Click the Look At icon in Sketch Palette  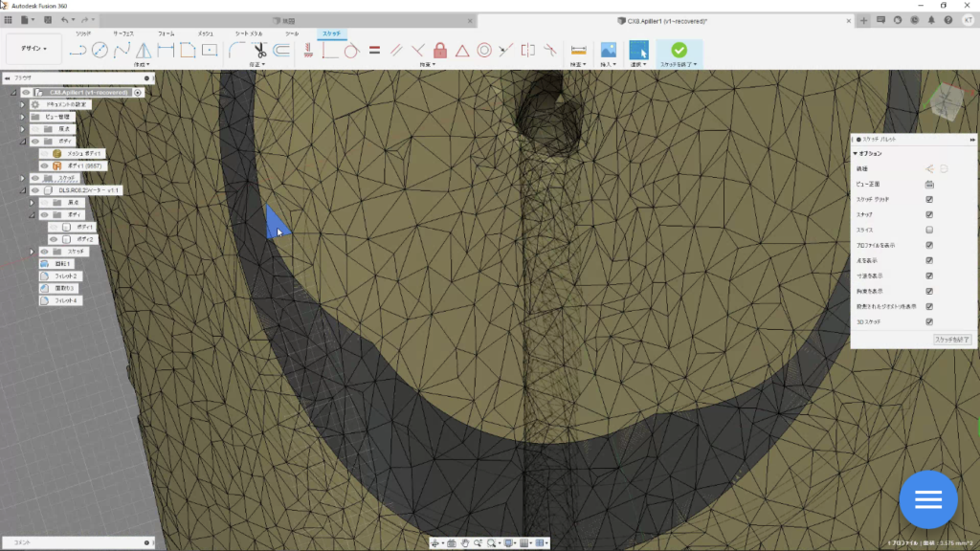point(928,184)
